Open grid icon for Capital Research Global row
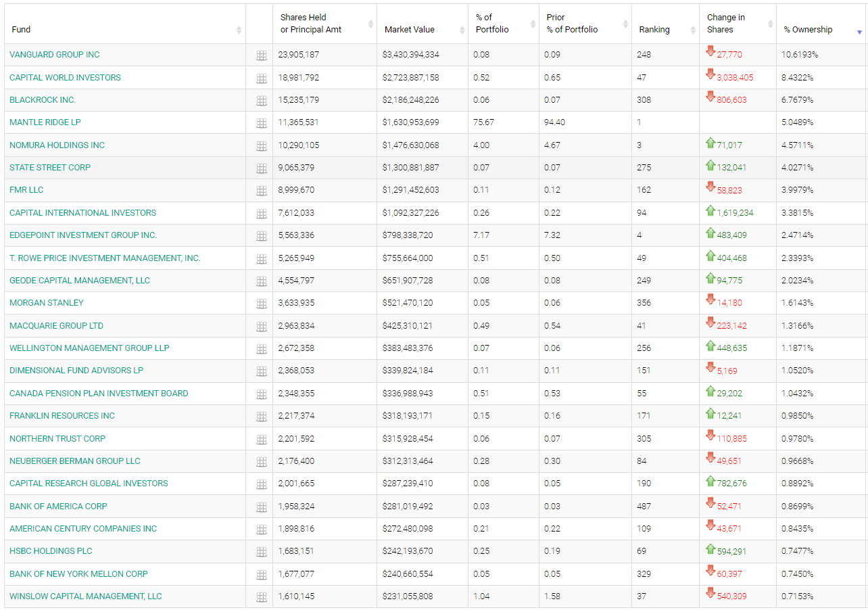868x610 pixels. pos(262,484)
